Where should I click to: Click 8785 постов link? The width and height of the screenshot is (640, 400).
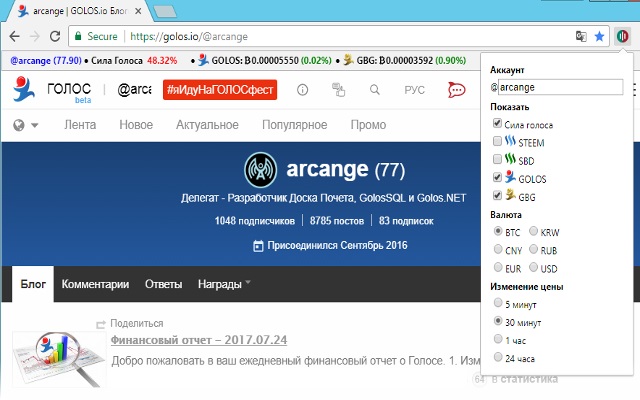337,221
